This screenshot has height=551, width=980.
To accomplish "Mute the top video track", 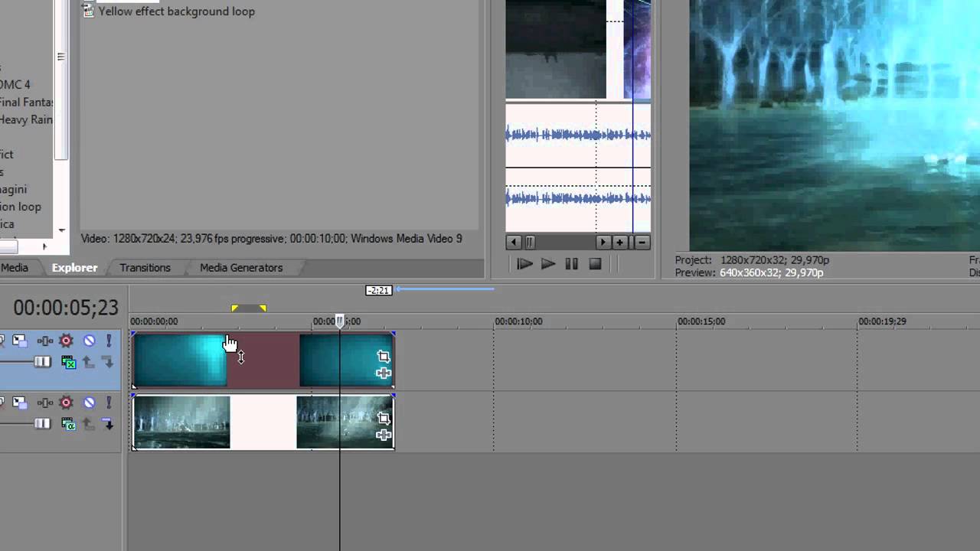I will click(89, 341).
